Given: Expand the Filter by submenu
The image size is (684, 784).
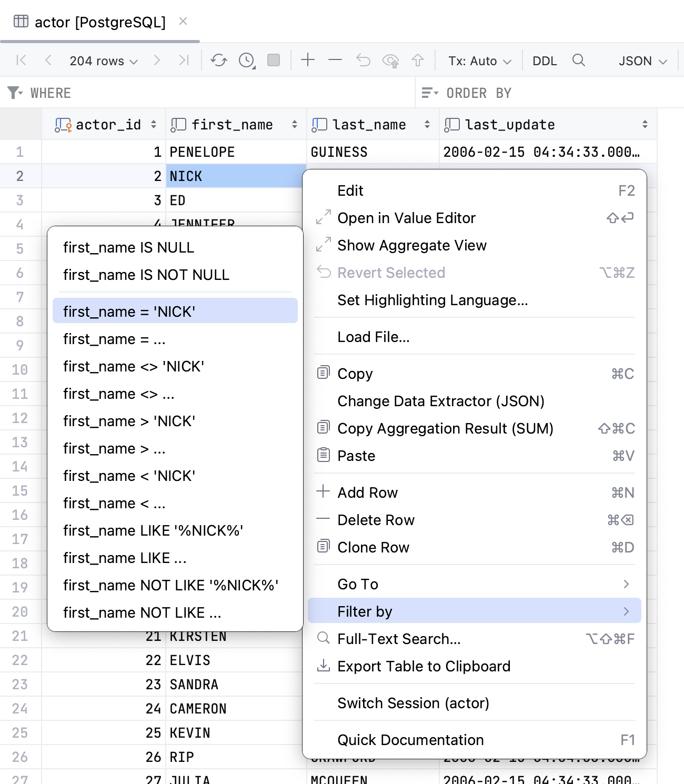Looking at the screenshot, I should click(x=365, y=611).
